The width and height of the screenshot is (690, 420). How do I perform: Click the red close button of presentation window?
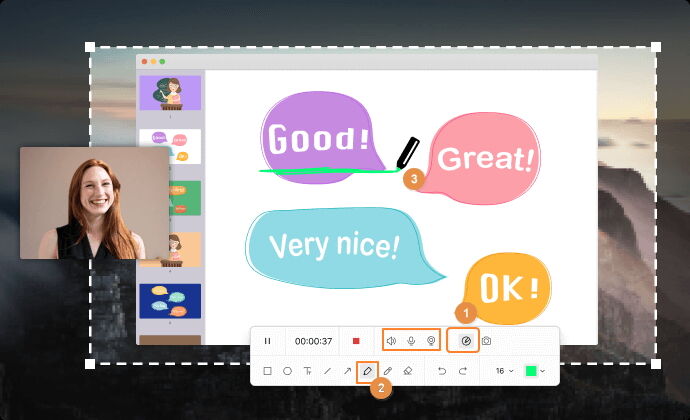pyautogui.click(x=144, y=62)
